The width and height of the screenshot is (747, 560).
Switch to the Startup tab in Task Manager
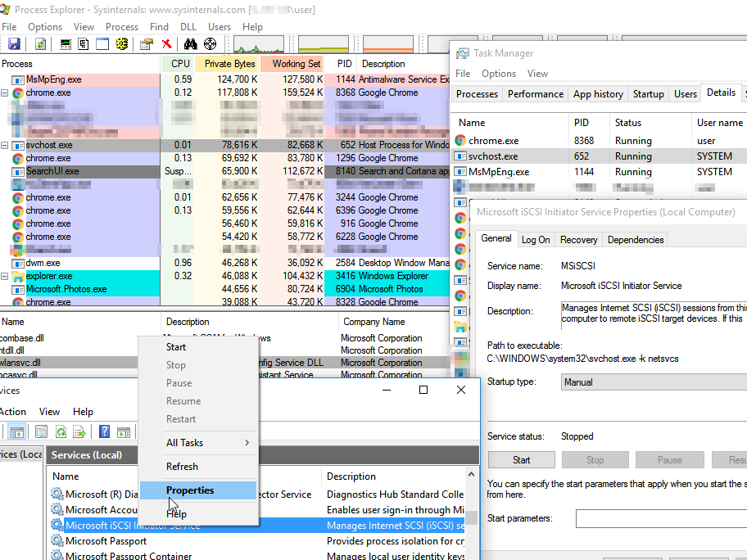(x=649, y=94)
